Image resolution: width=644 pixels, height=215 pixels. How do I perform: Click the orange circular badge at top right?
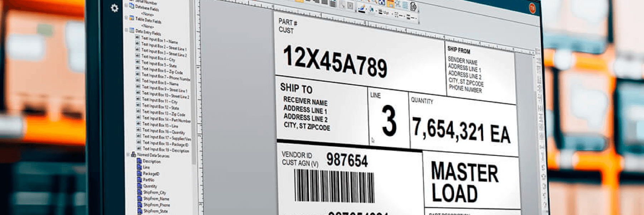532,8
